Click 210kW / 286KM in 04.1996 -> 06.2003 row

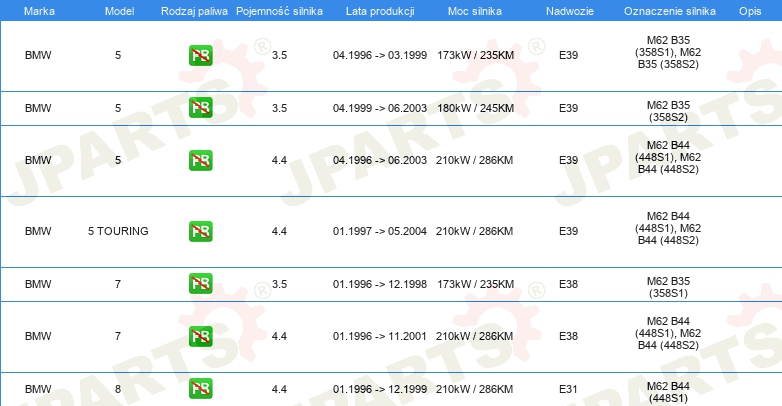pos(474,160)
